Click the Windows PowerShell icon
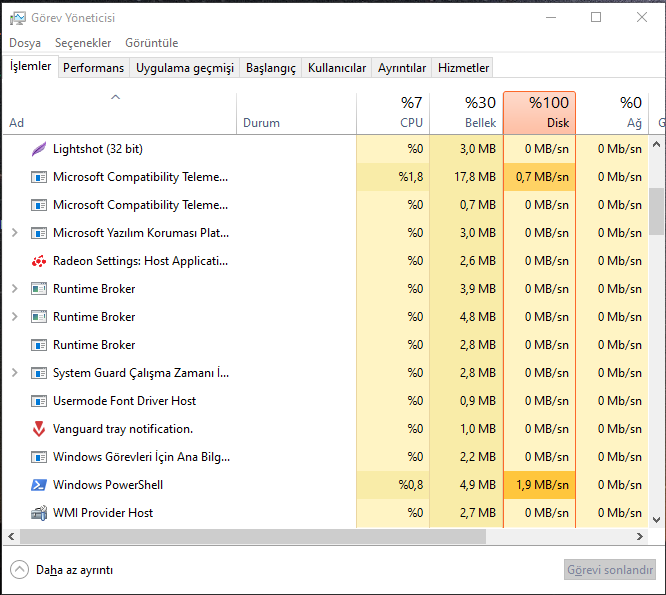This screenshot has width=666, height=595. (x=39, y=485)
